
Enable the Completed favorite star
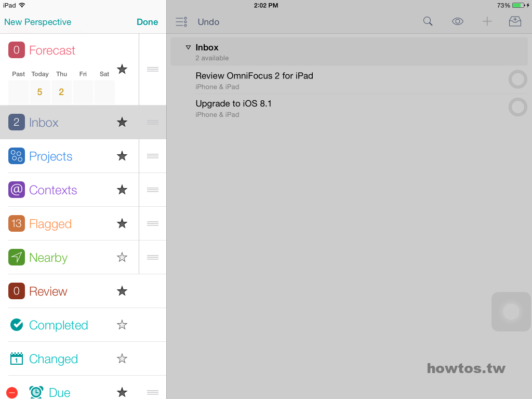point(122,325)
